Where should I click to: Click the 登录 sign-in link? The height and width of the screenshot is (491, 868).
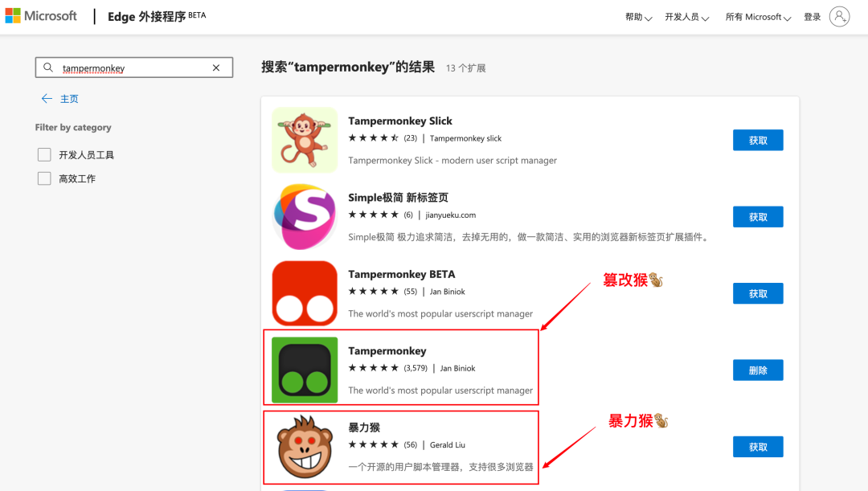(x=812, y=17)
